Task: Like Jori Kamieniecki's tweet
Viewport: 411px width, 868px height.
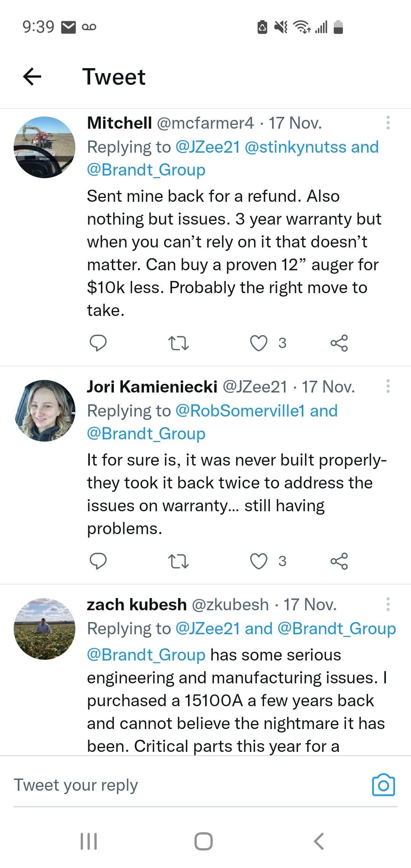Action: pos(258,561)
